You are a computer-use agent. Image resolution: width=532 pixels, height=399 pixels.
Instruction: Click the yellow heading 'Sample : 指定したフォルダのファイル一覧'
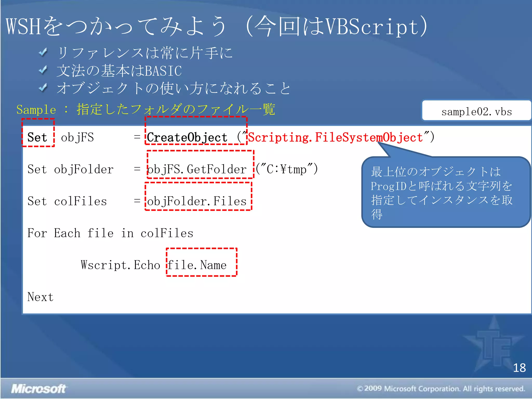tap(146, 109)
